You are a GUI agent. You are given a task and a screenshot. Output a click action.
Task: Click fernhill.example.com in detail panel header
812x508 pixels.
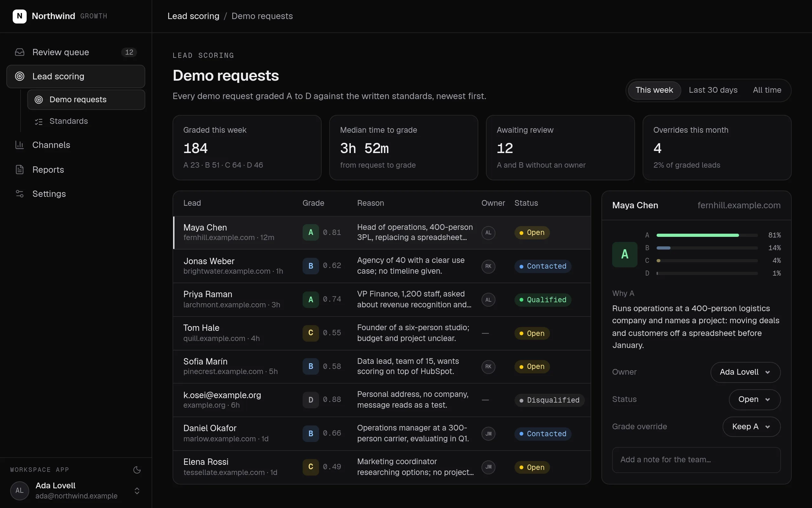pyautogui.click(x=739, y=205)
